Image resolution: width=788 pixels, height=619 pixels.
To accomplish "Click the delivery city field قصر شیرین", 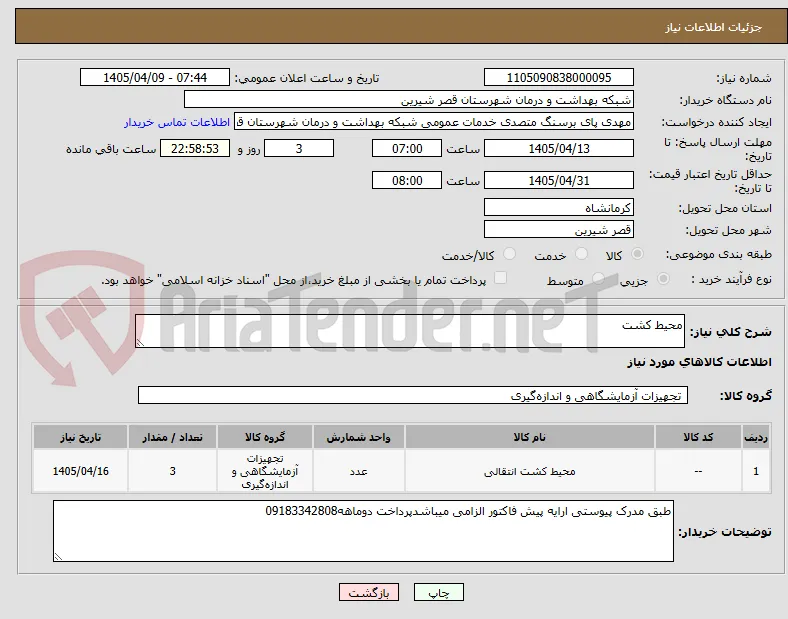I will click(559, 230).
